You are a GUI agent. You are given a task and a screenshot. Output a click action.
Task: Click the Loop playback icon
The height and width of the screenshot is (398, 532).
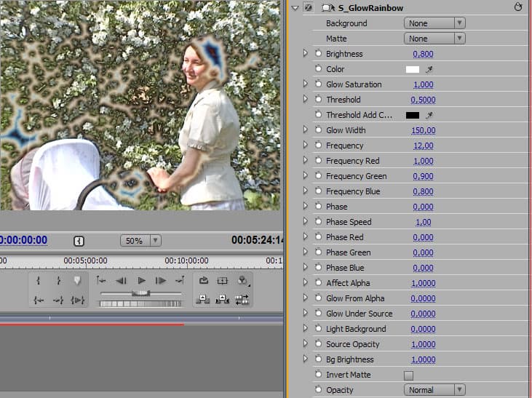(x=205, y=281)
